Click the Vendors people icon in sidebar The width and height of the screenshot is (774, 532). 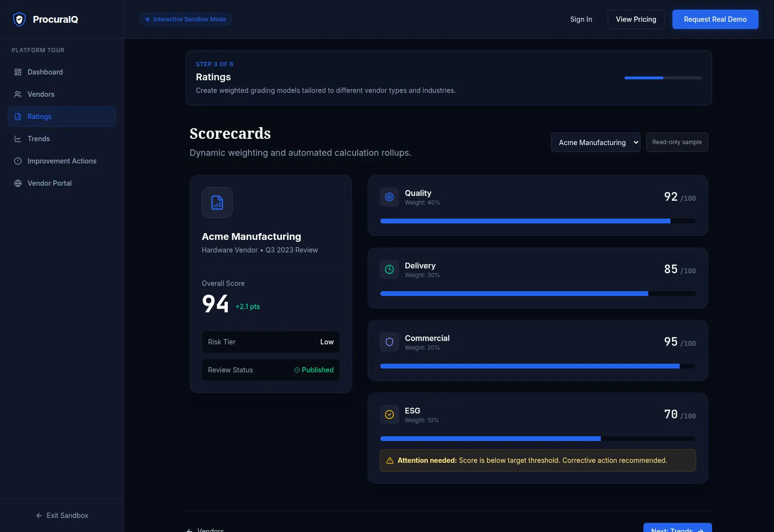[18, 94]
